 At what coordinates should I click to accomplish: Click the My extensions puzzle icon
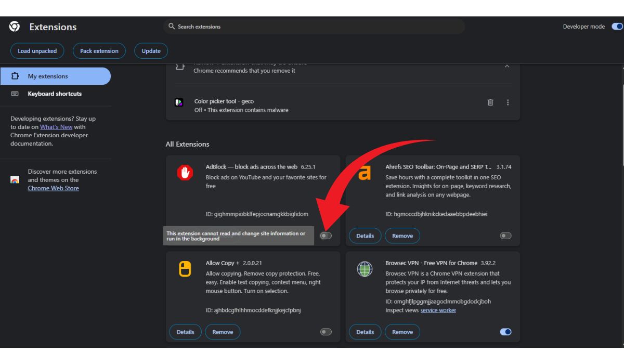15,76
